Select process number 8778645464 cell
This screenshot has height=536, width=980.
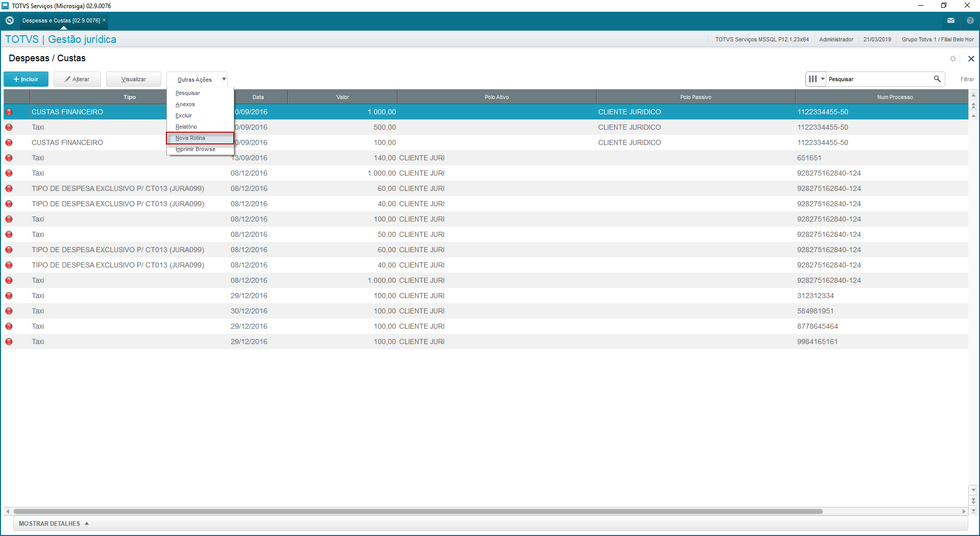pos(818,326)
